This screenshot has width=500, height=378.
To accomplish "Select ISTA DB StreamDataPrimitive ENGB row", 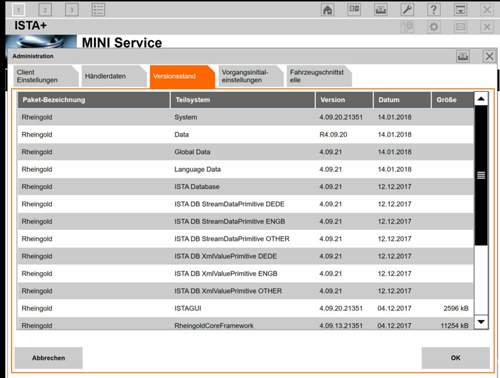I will (x=245, y=221).
